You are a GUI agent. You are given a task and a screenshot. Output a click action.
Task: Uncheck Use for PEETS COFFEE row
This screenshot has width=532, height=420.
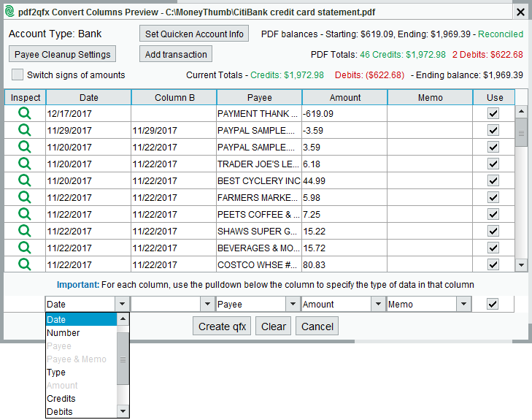point(493,214)
